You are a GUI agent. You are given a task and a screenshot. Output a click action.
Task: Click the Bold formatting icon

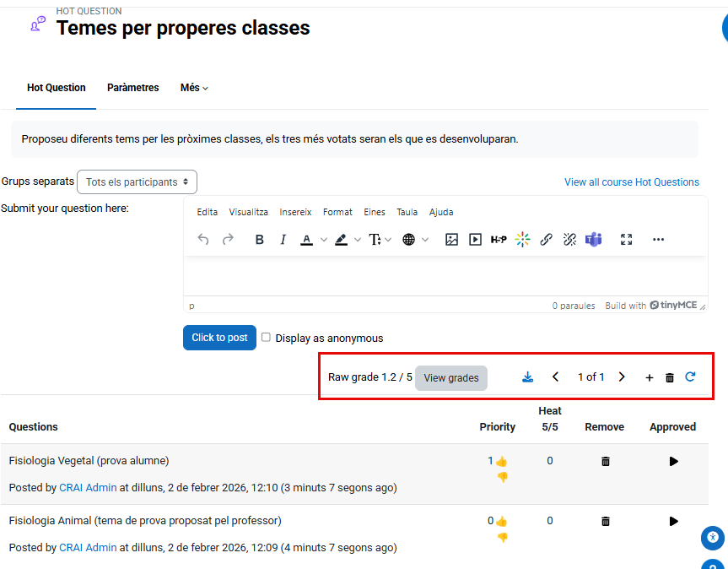(260, 240)
